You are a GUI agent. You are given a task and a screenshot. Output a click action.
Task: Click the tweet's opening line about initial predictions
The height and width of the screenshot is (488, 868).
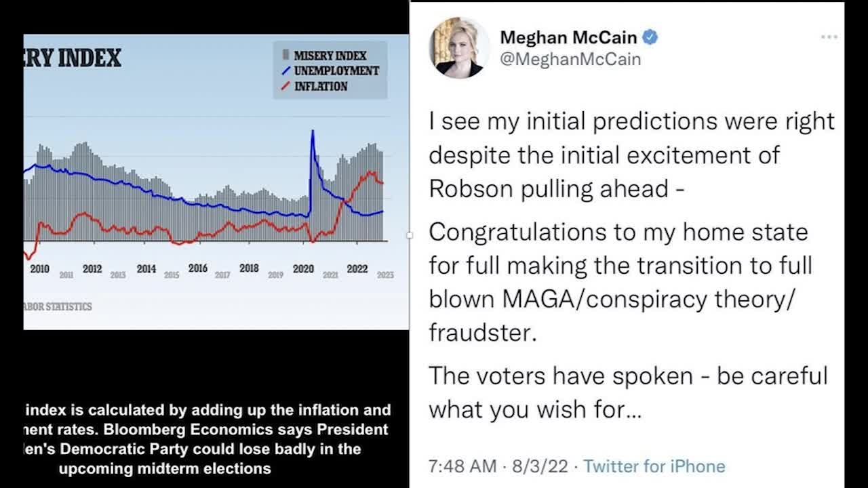[x=631, y=121]
